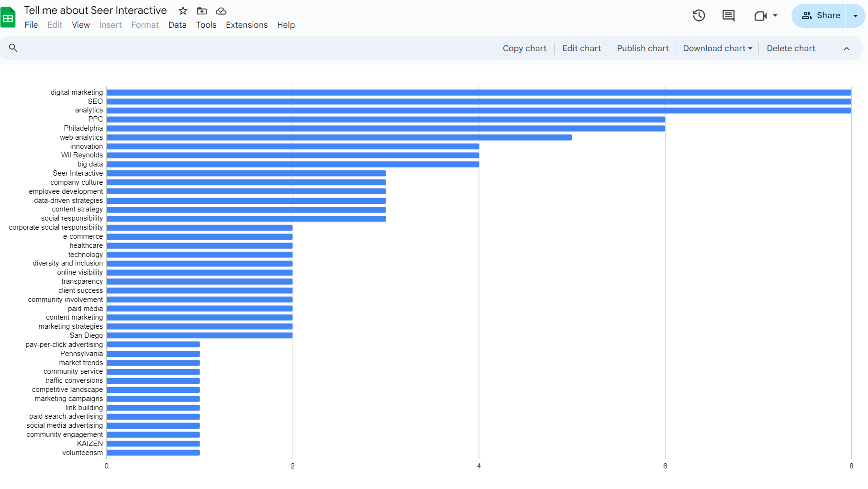The image size is (868, 489).
Task: Click the search magnifier icon
Action: (x=13, y=48)
